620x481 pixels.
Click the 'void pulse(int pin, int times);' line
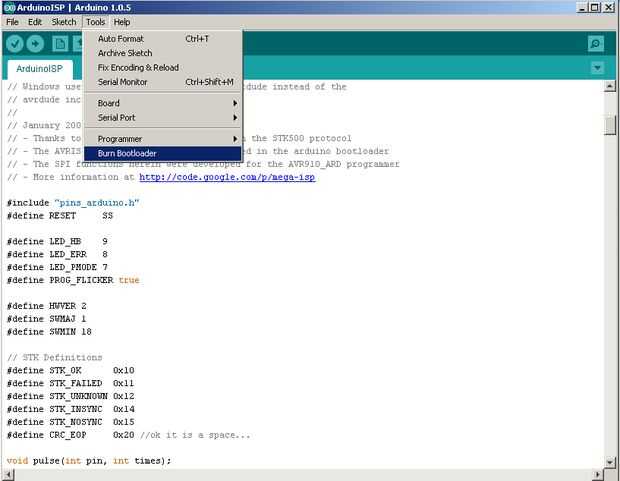[89, 461]
